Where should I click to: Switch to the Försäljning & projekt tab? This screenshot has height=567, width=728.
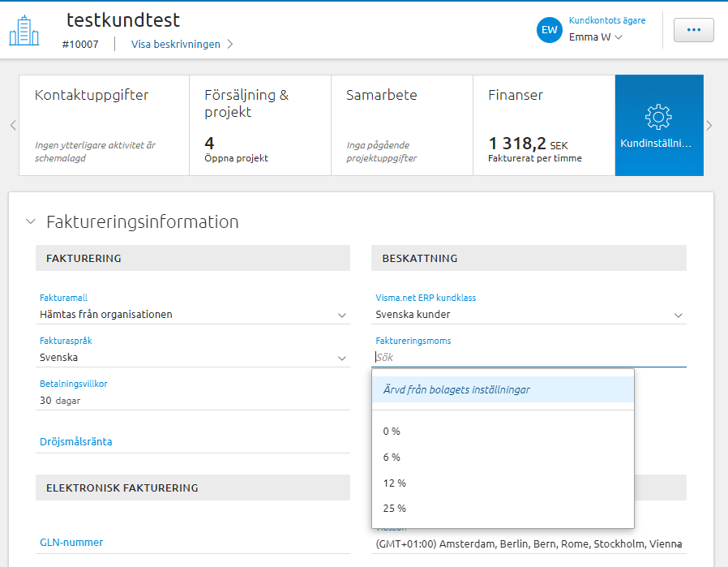259,126
